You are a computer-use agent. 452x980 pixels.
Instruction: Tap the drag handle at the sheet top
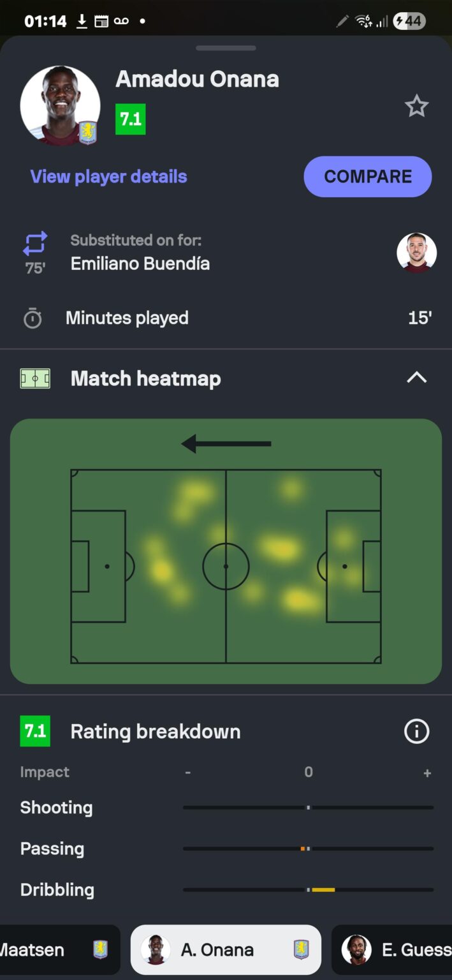[226, 48]
